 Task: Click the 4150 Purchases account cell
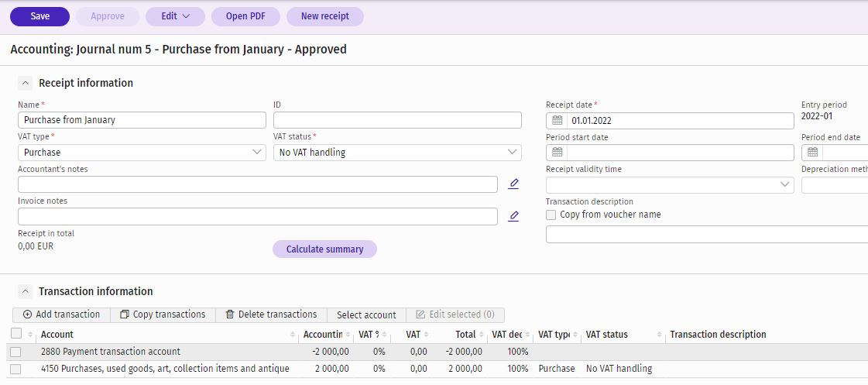(x=165, y=369)
